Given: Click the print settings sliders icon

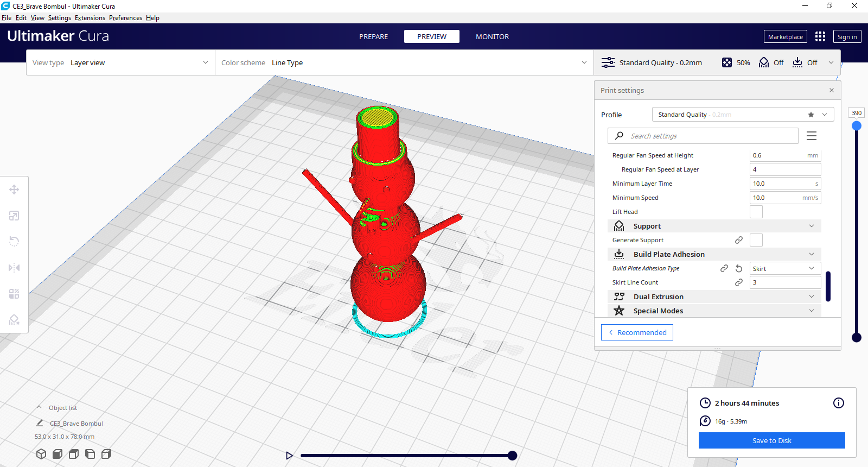Looking at the screenshot, I should click(608, 62).
